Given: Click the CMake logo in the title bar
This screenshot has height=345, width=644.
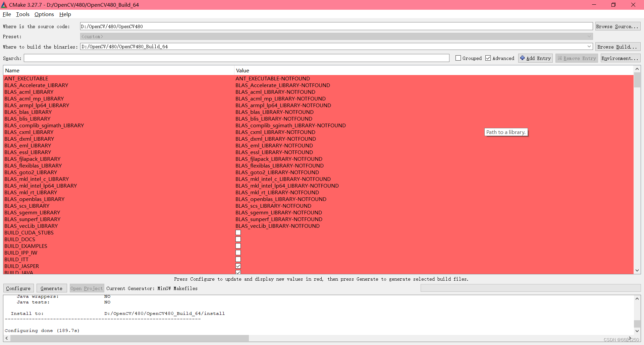Looking at the screenshot, I should [x=4, y=5].
